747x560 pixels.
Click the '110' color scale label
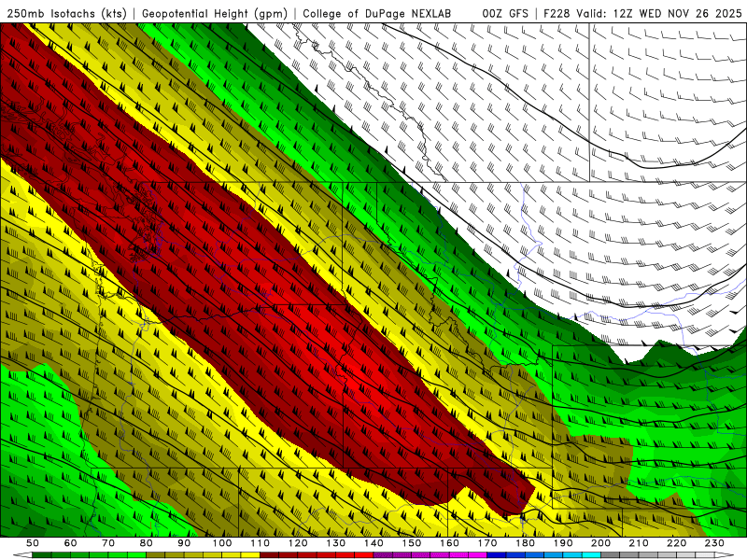coord(261,543)
